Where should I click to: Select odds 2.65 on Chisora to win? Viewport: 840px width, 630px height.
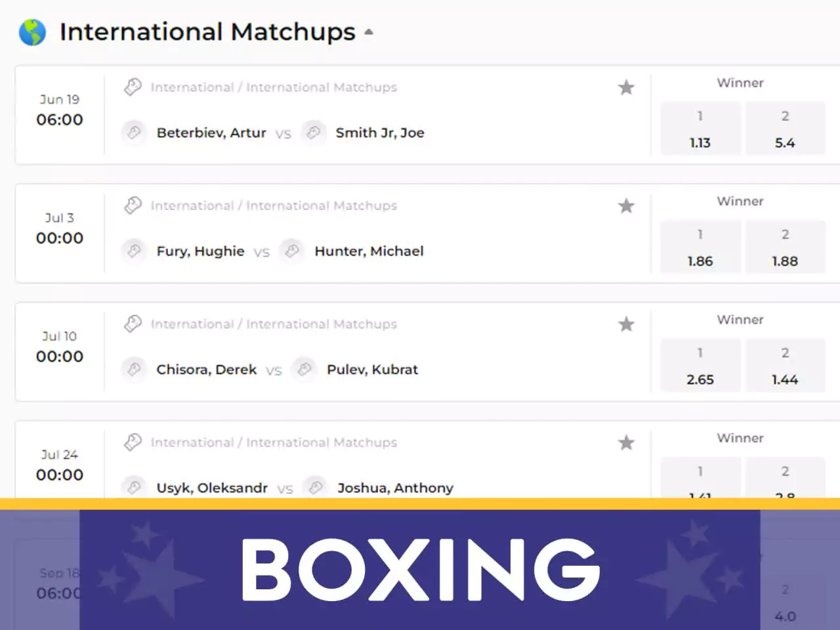pos(700,366)
